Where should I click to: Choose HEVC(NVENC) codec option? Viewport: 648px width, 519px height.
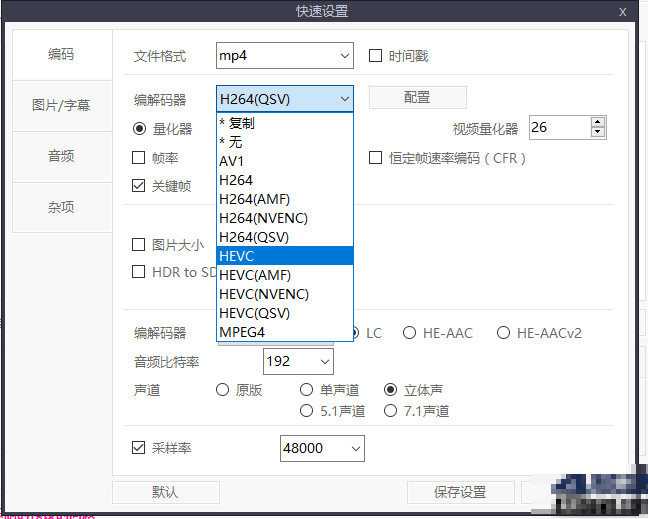click(285, 294)
